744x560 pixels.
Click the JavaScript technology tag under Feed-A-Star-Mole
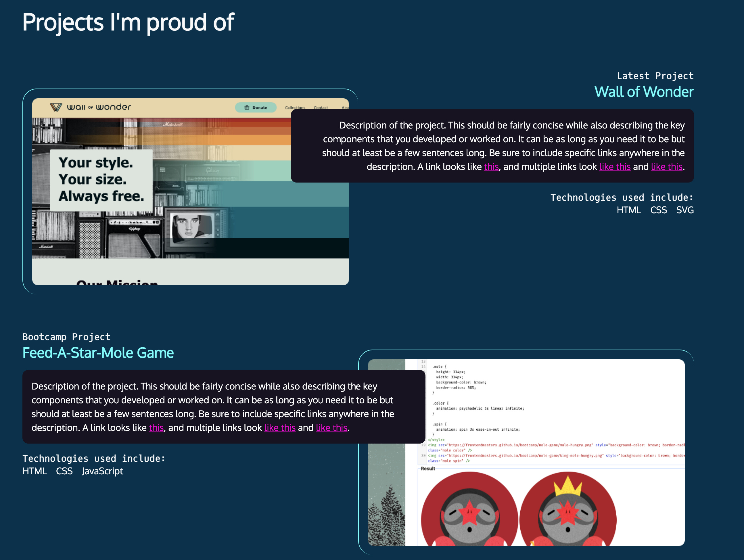[103, 471]
